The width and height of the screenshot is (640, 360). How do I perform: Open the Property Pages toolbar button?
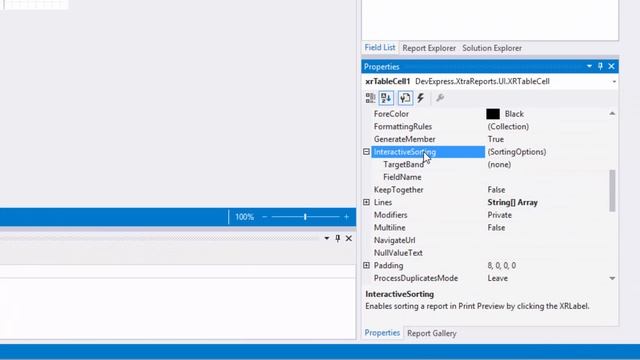(405, 98)
